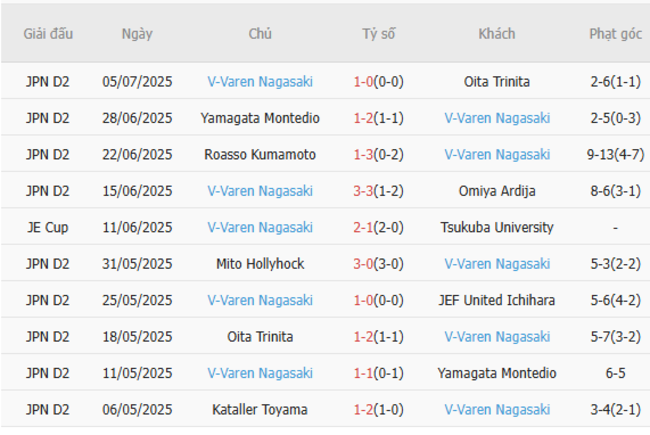The width and height of the screenshot is (650, 435).
Task: Click V-Varen Nagasaki link opposite Kataller Toyama
Action: point(497,410)
